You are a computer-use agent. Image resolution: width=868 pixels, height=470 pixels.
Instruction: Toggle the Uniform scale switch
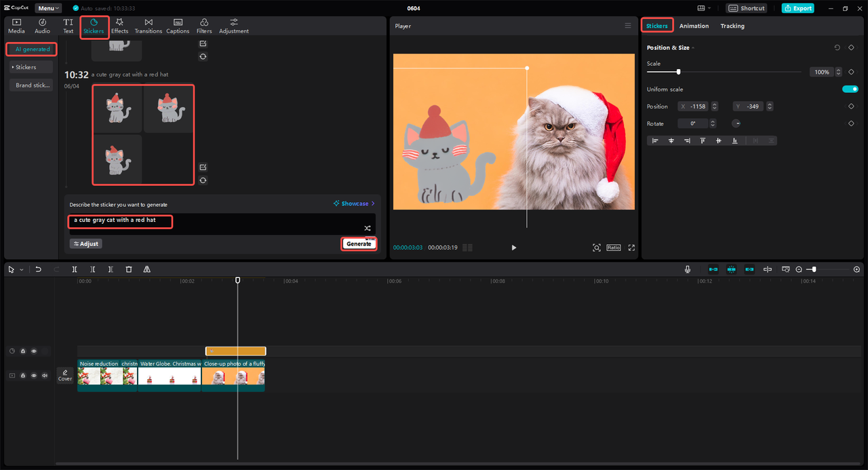tap(850, 89)
